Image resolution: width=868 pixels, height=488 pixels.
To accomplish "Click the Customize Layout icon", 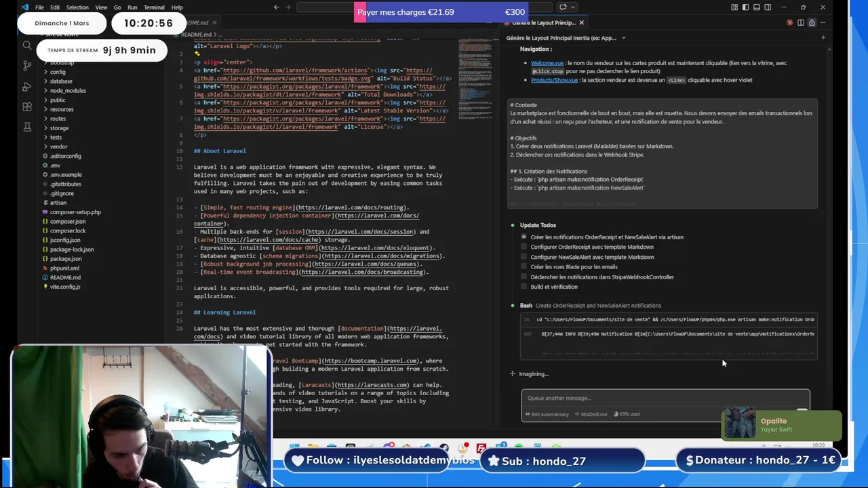I will pyautogui.click(x=734, y=7).
